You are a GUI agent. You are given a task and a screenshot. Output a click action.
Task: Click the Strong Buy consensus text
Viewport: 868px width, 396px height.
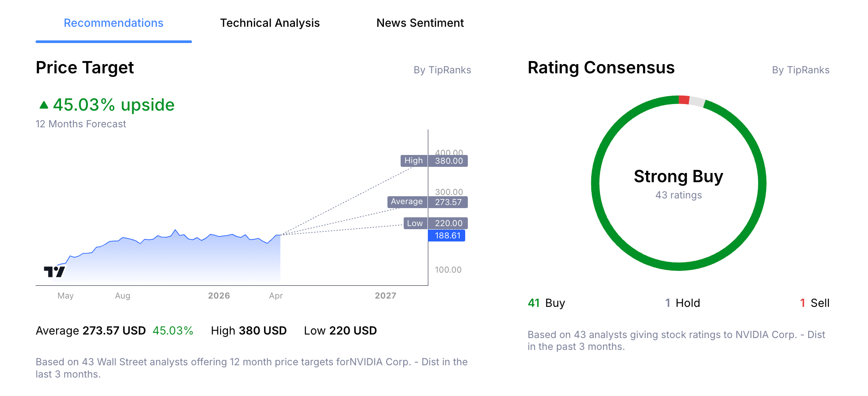coord(679,176)
